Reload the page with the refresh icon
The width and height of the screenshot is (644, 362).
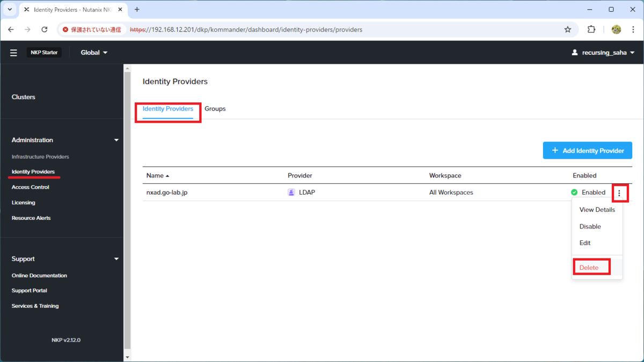pos(45,29)
